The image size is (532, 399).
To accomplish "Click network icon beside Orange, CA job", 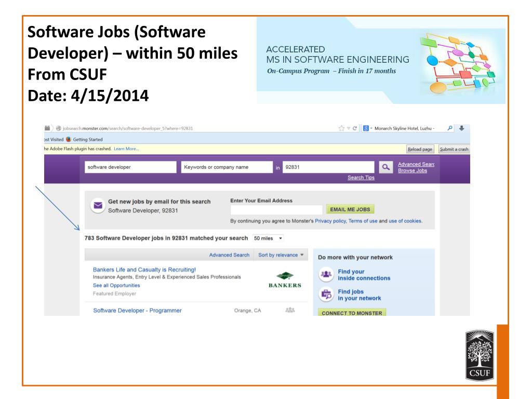I will 290,310.
